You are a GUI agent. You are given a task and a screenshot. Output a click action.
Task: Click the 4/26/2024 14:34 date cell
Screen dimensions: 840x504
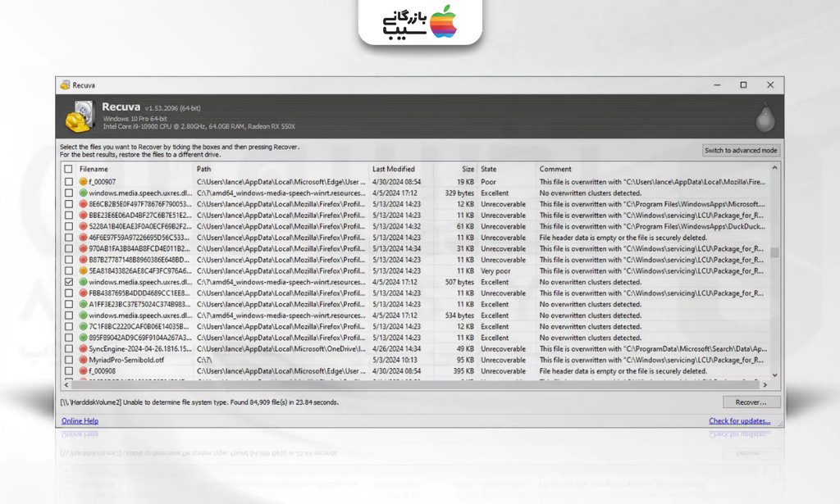point(396,349)
